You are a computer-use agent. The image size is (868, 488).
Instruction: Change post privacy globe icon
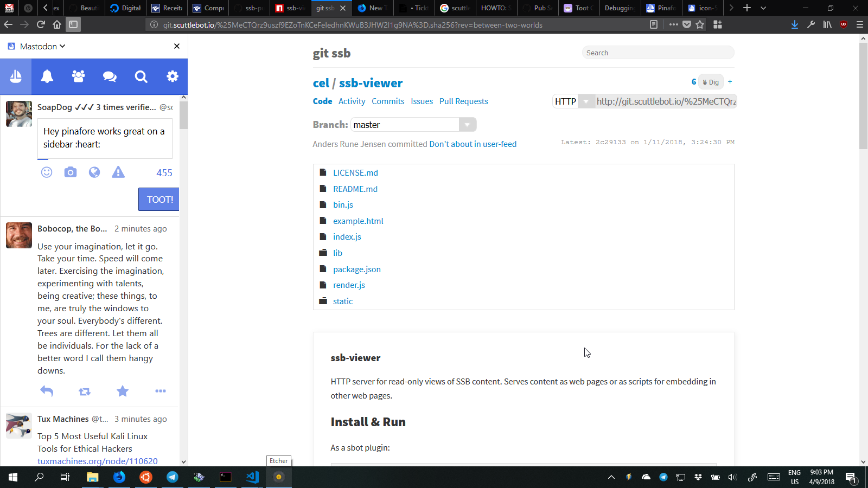pyautogui.click(x=94, y=172)
